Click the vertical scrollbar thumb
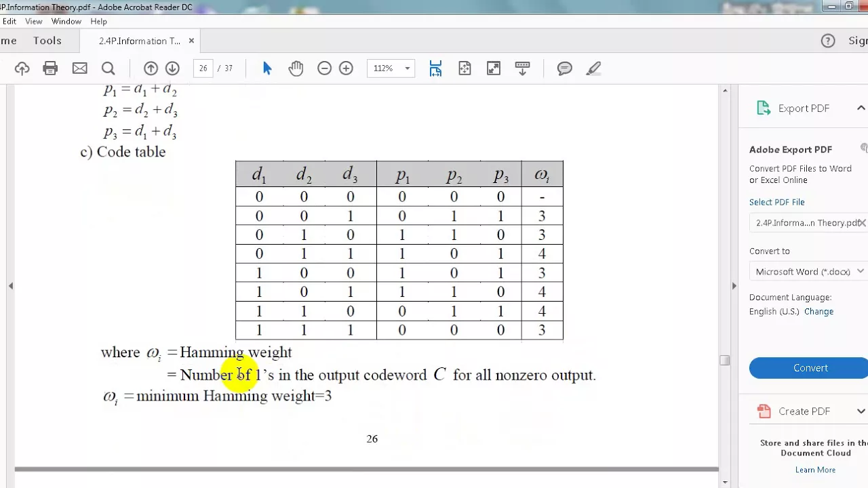 (725, 360)
